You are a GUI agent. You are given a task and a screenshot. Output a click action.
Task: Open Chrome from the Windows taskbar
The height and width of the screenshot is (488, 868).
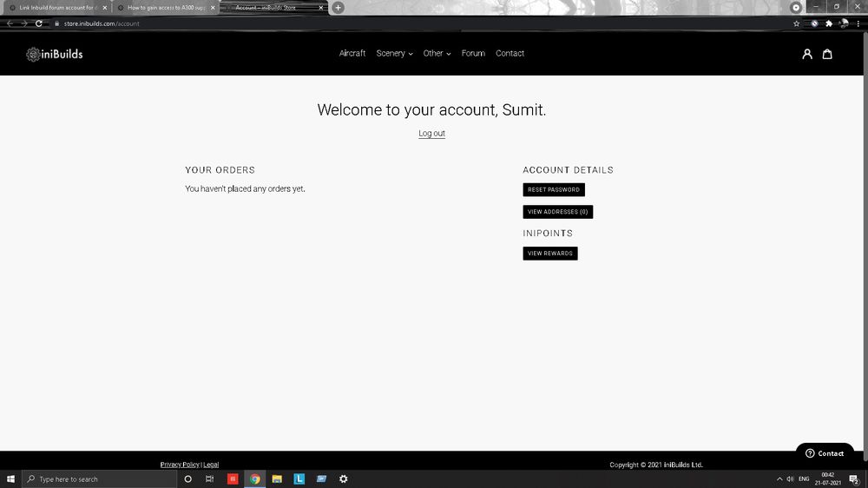pyautogui.click(x=255, y=478)
